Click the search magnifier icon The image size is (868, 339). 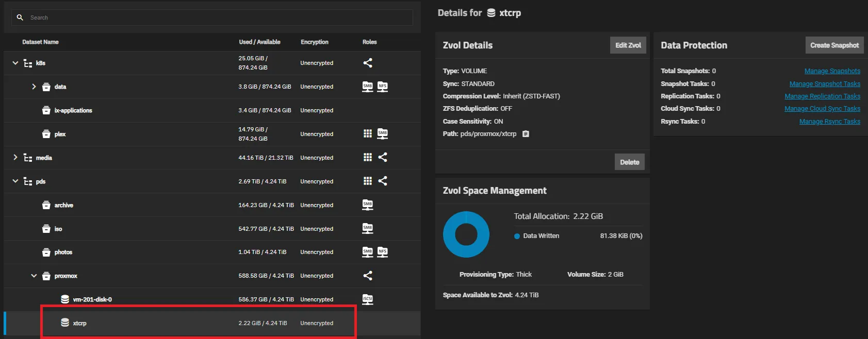tap(20, 18)
